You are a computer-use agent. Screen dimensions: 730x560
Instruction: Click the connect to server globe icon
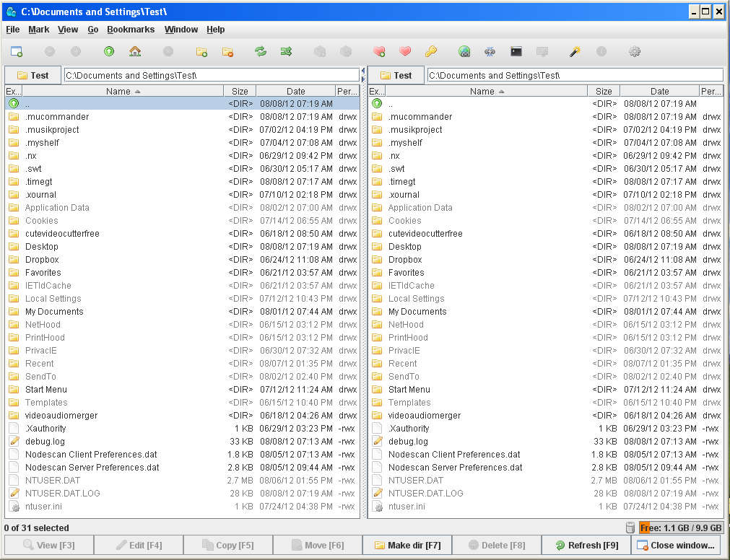(x=464, y=51)
